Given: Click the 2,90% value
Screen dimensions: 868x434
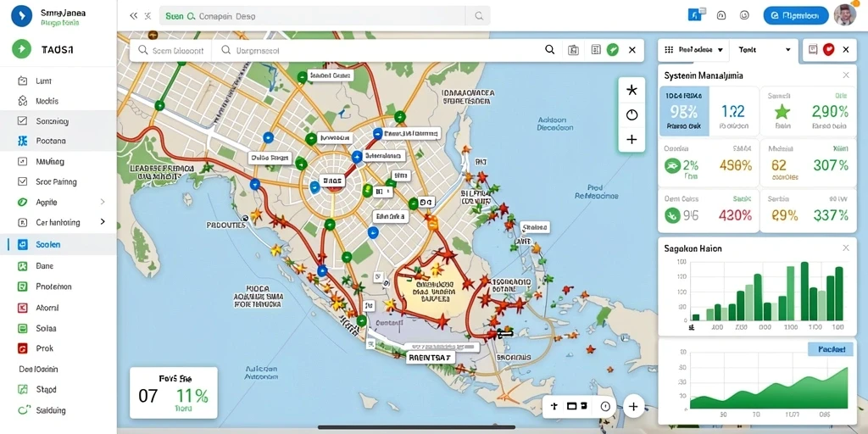Looking at the screenshot, I should coord(830,111).
